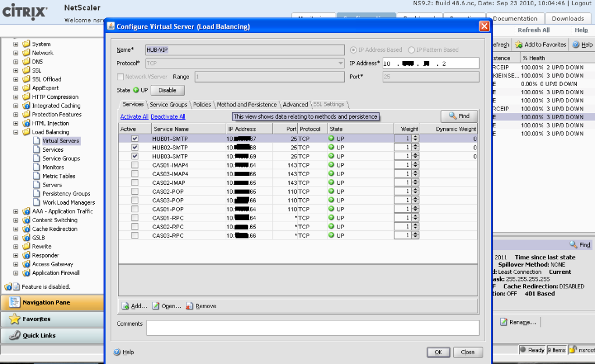Click the Integrated Caching folder icon
This screenshot has width=595, height=364.
click(26, 105)
